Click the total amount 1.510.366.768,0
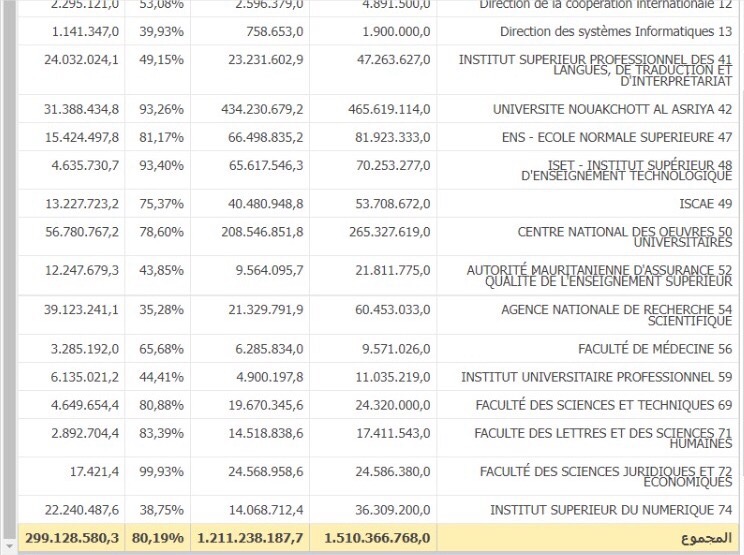 click(377, 538)
